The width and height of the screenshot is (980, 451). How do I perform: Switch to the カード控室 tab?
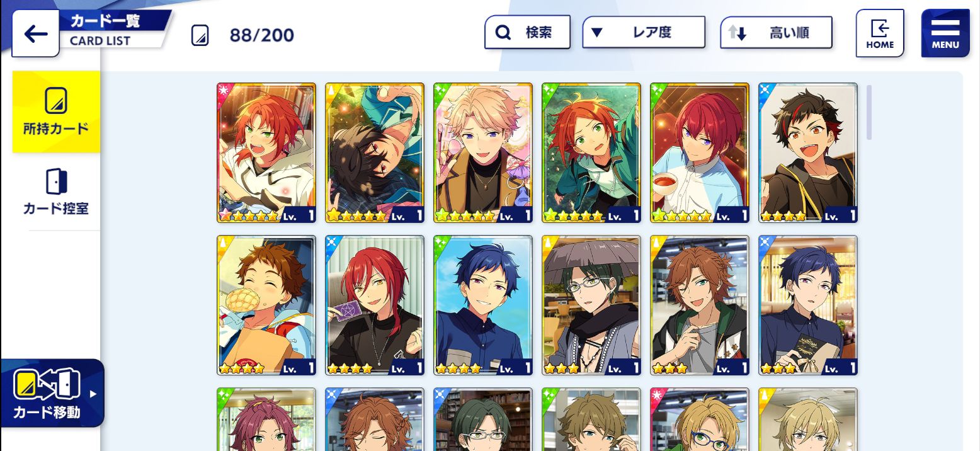coord(56,192)
